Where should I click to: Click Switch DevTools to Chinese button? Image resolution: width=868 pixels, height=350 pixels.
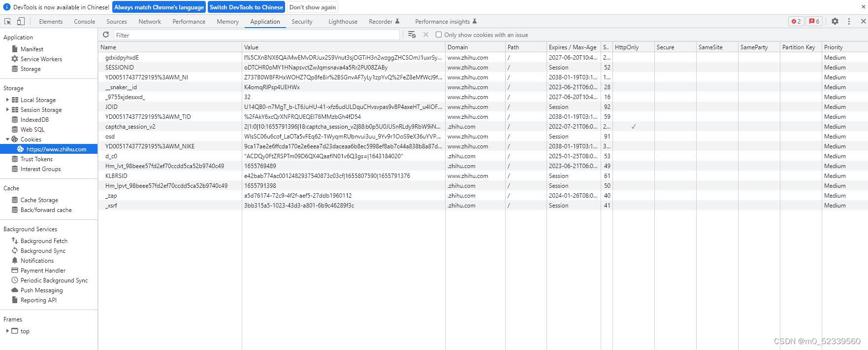point(246,7)
